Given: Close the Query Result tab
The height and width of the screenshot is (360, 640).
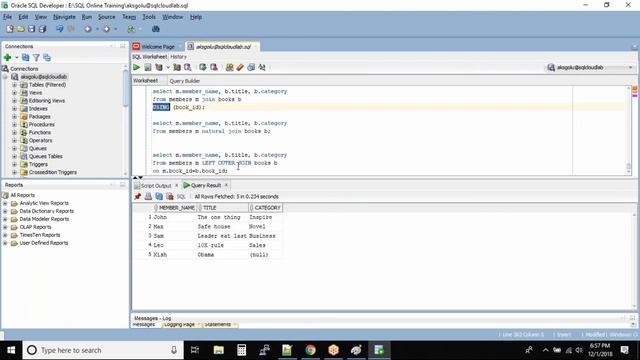Looking at the screenshot, I should point(227,185).
